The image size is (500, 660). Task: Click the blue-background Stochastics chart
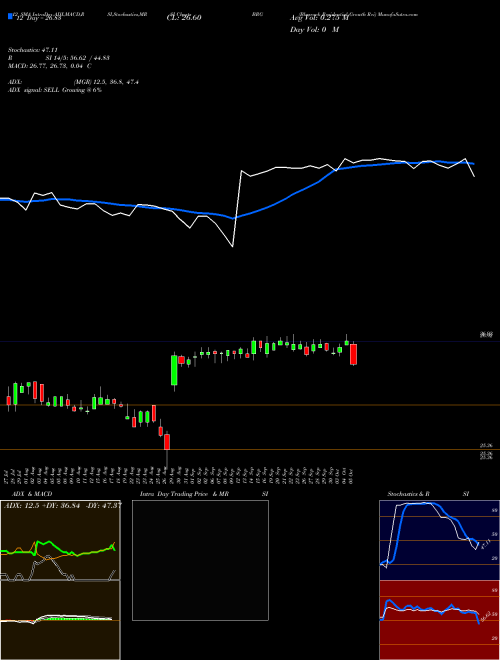pyautogui.click(x=439, y=540)
